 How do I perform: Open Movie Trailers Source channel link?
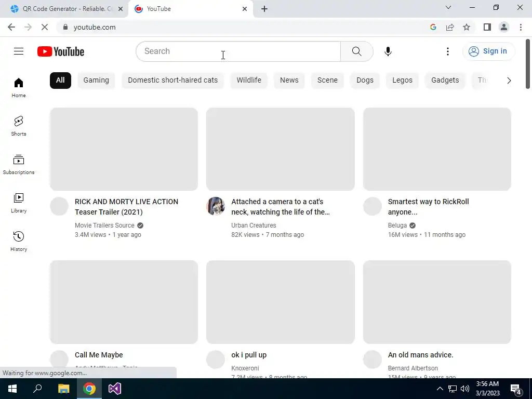pyautogui.click(x=104, y=225)
